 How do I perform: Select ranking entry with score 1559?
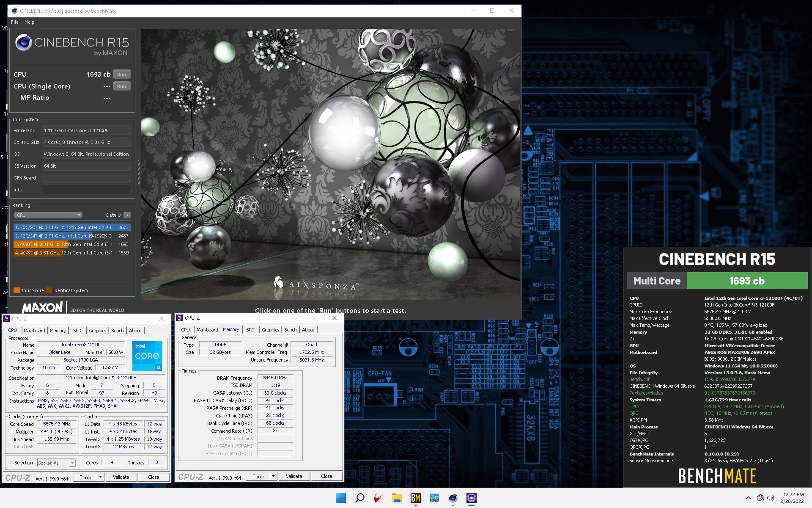[72, 253]
